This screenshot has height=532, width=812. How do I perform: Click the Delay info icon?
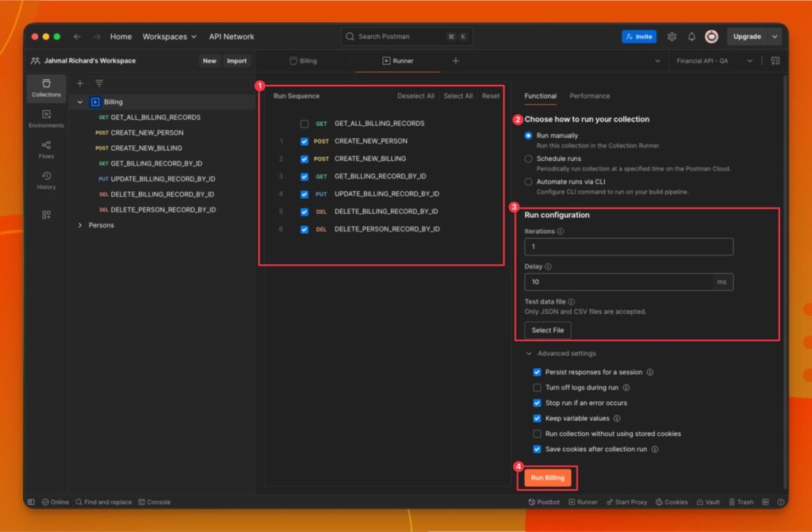(x=548, y=266)
